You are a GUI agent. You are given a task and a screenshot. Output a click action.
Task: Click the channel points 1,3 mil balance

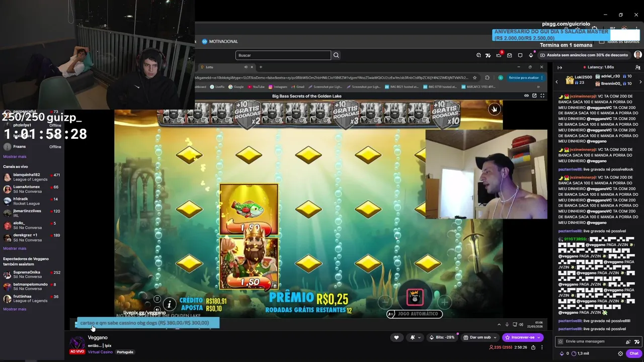coord(579,353)
